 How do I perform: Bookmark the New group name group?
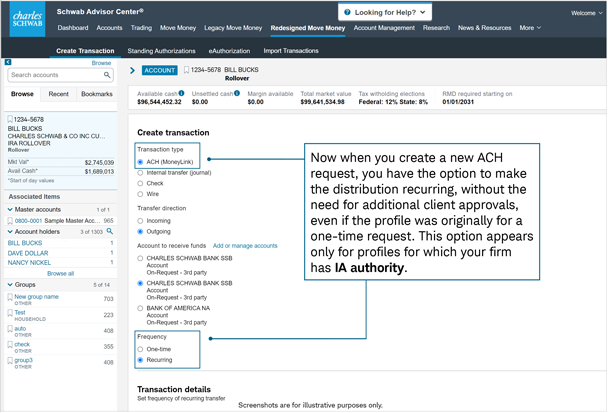point(10,297)
